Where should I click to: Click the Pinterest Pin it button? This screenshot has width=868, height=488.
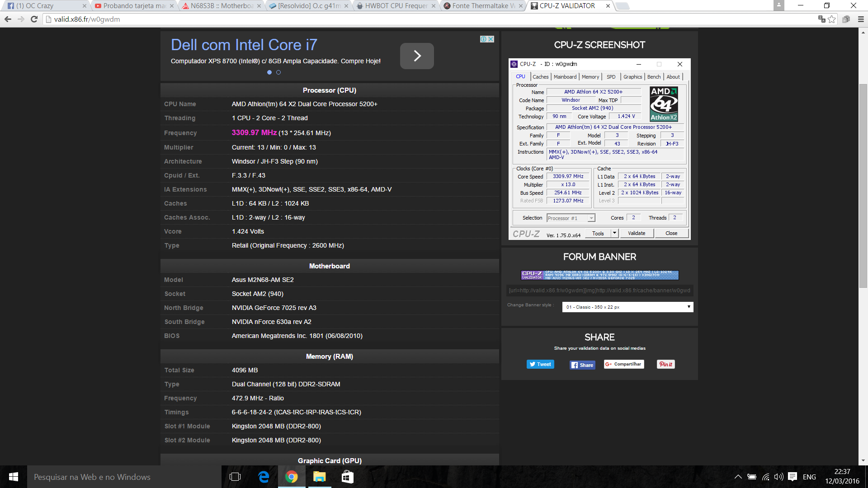point(665,364)
